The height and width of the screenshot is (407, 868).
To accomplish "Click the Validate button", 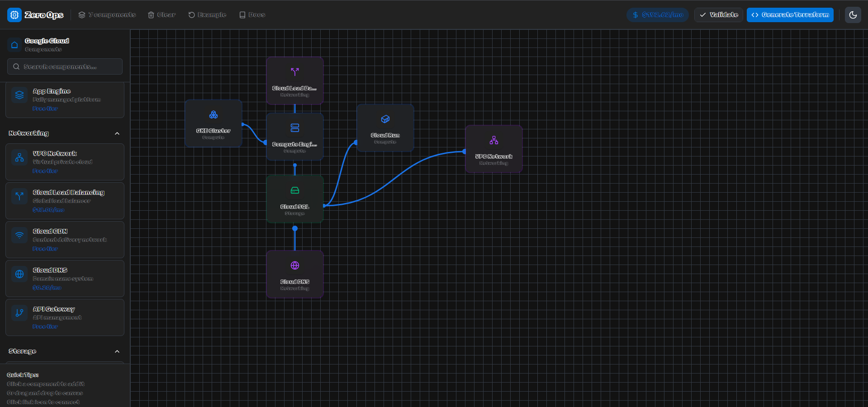I will coord(718,15).
